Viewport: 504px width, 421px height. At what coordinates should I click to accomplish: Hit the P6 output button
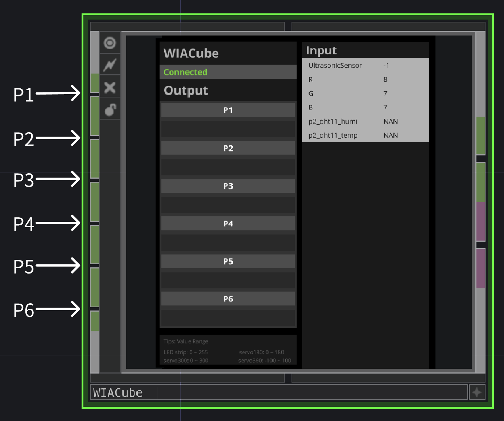coord(228,299)
